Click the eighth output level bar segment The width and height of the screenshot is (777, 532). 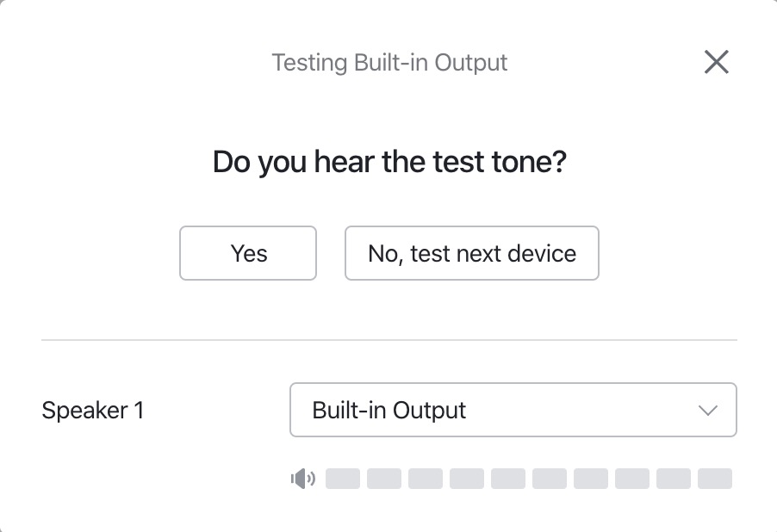(x=632, y=479)
